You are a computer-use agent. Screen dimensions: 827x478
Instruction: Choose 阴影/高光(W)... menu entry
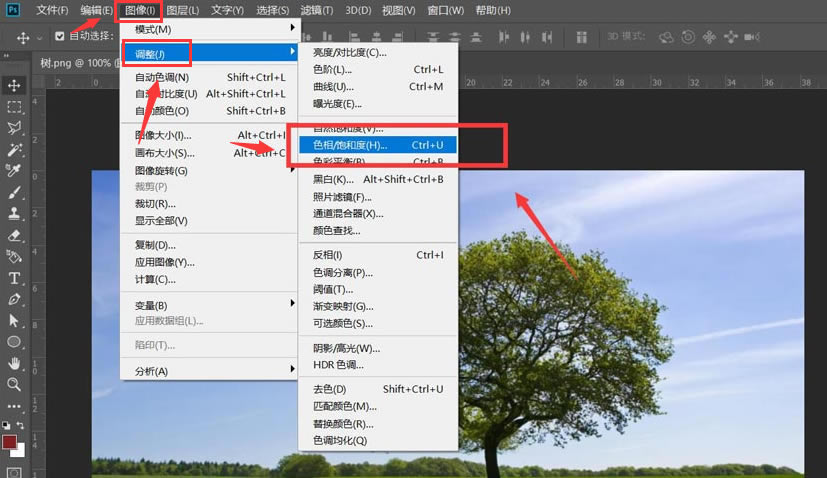point(378,348)
